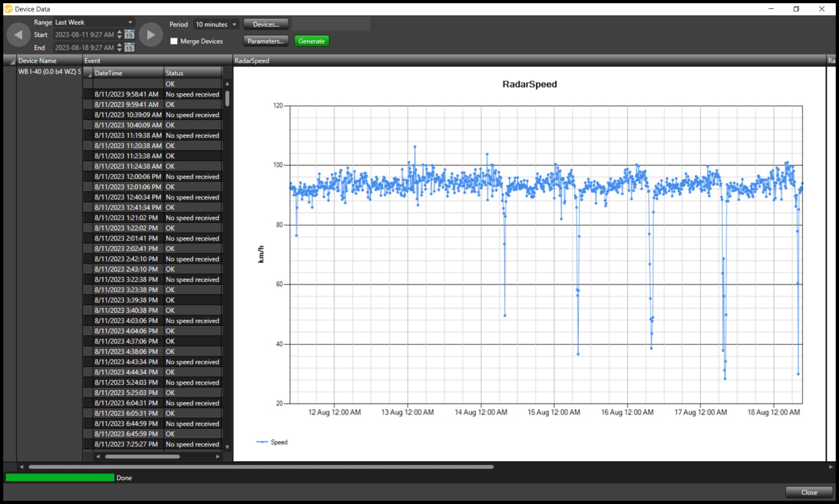Click the km/h axis label
This screenshot has height=504, width=839.
261,254
